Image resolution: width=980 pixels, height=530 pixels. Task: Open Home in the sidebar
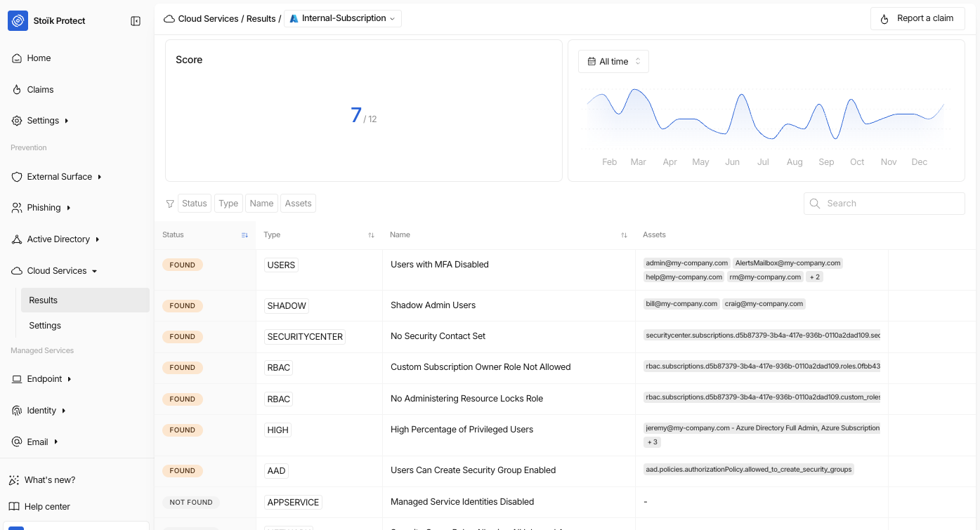(39, 58)
